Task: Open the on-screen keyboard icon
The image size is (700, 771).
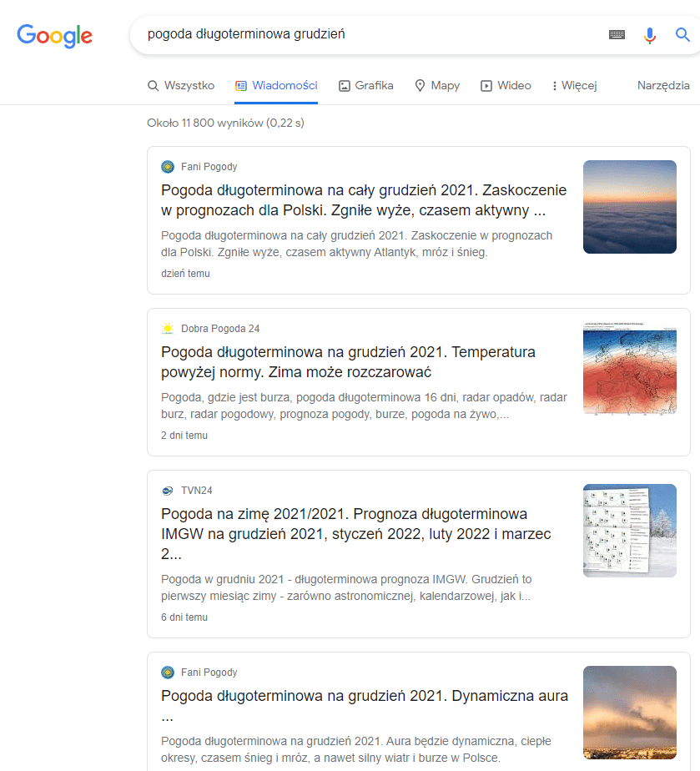Action: point(617,35)
